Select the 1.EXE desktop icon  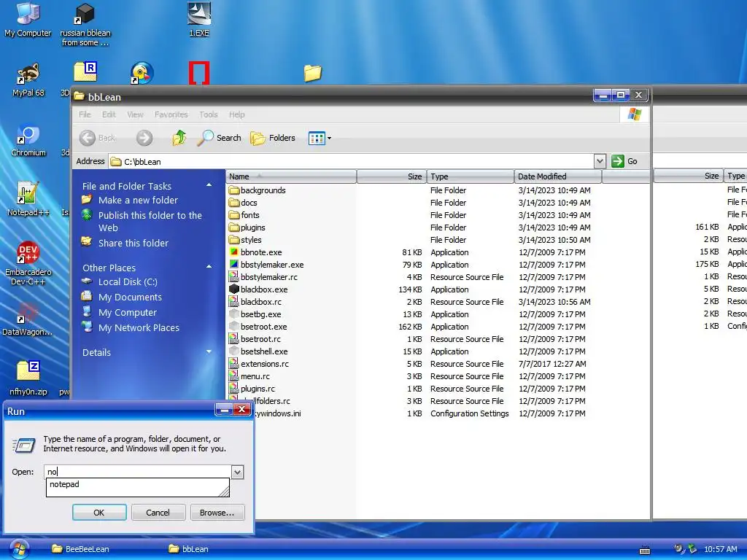coord(198,20)
